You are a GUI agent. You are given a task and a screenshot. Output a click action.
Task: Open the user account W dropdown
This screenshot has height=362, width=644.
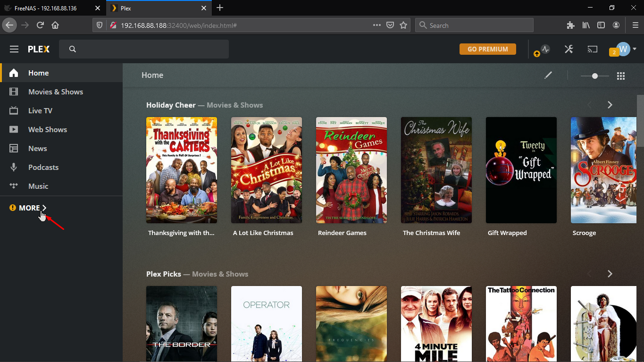point(627,49)
